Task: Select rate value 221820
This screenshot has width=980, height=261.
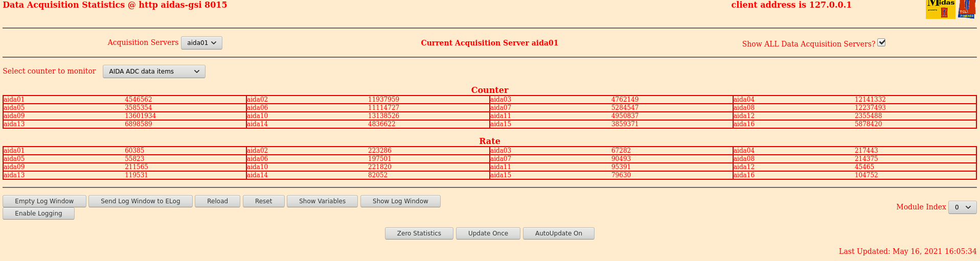Action: pyautogui.click(x=380, y=167)
